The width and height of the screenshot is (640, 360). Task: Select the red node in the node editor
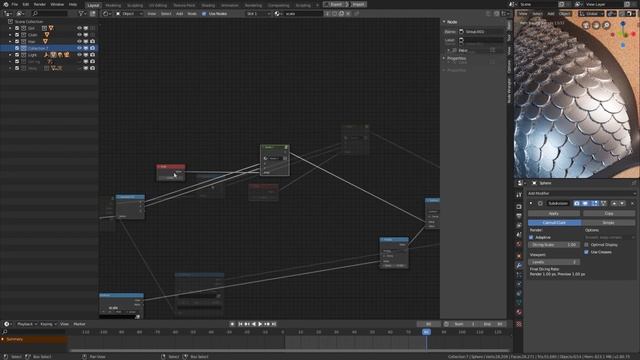(171, 173)
